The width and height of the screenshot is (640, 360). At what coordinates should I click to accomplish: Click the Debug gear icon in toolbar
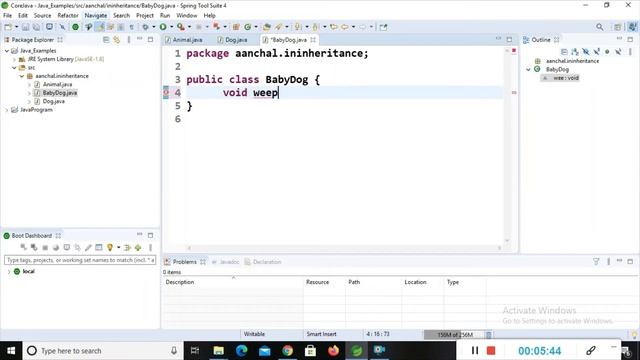[145, 27]
